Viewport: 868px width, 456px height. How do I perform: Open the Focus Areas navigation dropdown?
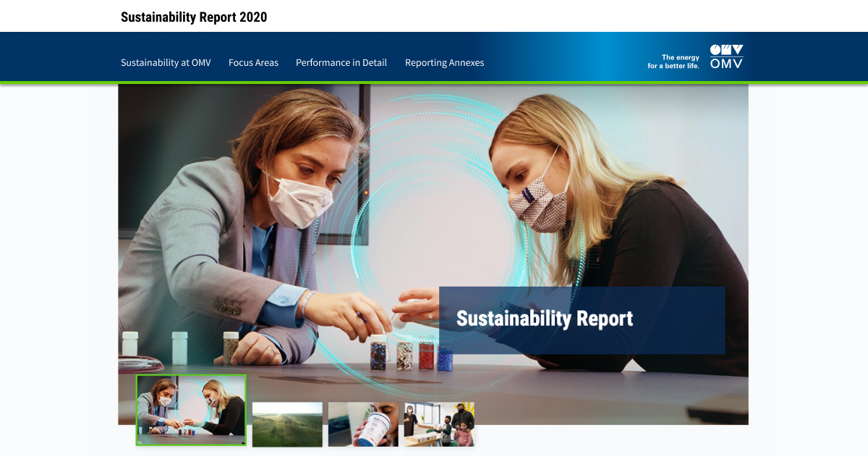(x=252, y=63)
